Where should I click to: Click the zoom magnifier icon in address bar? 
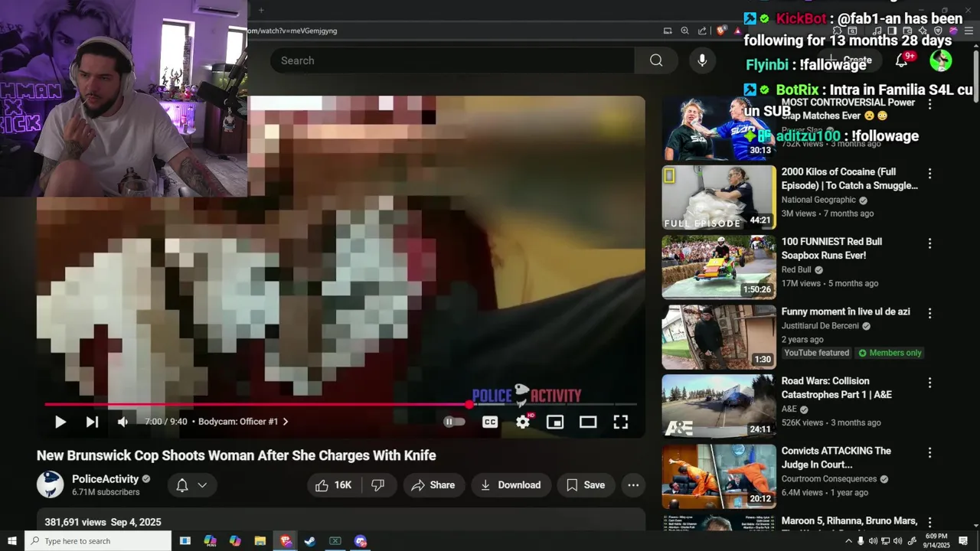point(684,31)
